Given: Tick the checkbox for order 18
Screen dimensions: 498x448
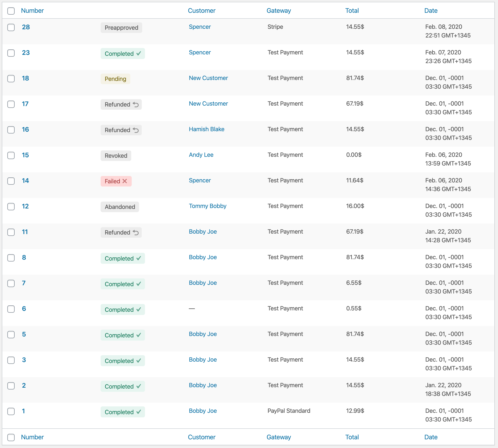Looking at the screenshot, I should point(11,79).
